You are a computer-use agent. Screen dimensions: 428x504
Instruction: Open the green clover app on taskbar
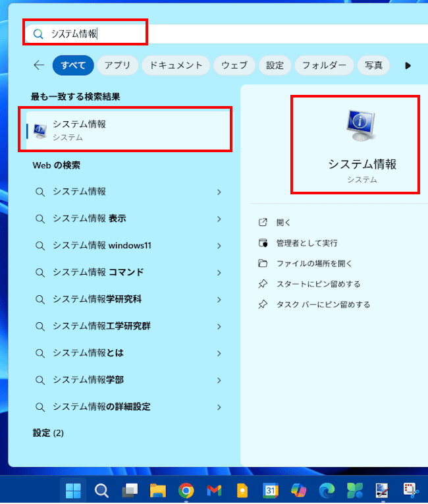(x=355, y=491)
